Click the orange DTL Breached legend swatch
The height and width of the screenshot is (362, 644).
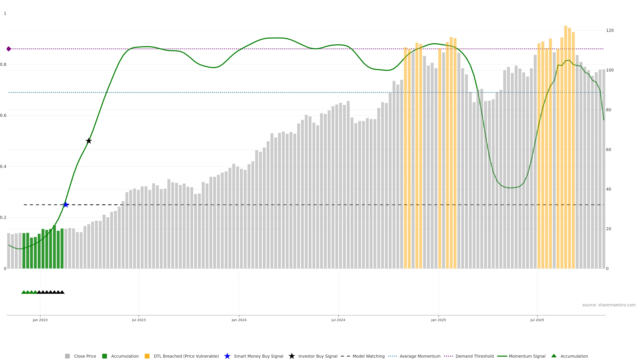point(147,356)
